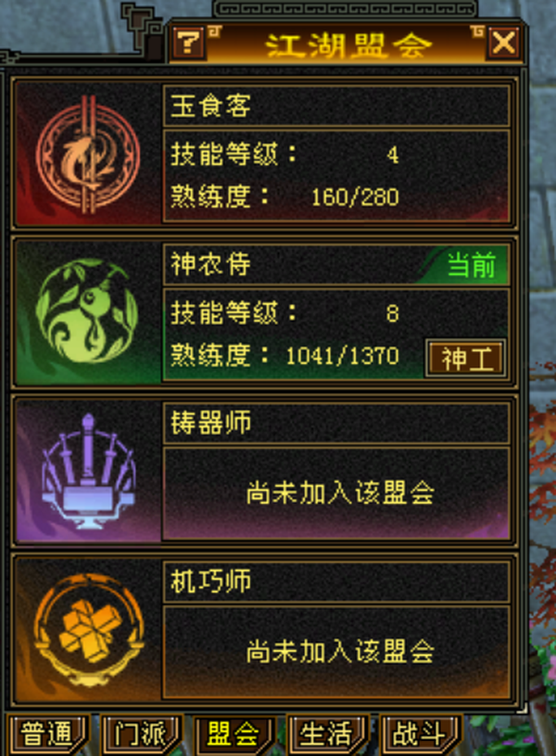556x756 pixels.
Task: Close the 江湖盟会 window
Action: 504,44
